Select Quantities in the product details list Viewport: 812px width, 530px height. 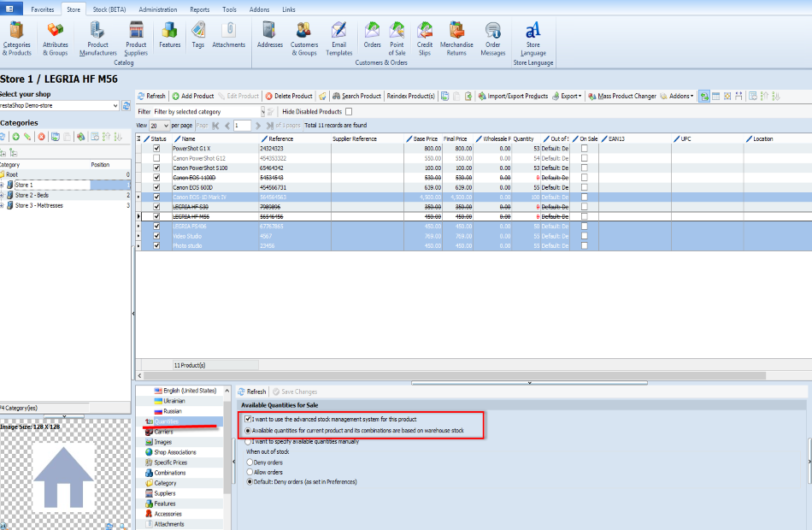tap(166, 421)
